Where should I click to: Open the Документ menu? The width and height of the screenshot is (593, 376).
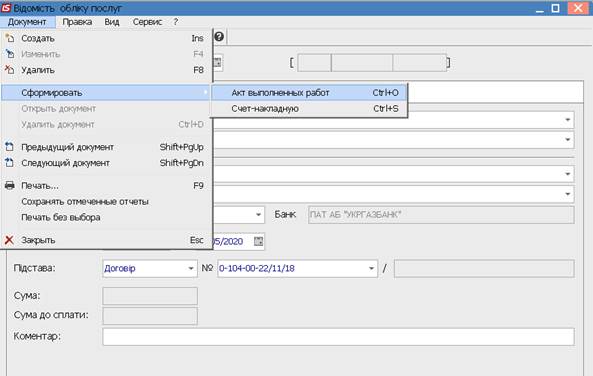pos(27,22)
